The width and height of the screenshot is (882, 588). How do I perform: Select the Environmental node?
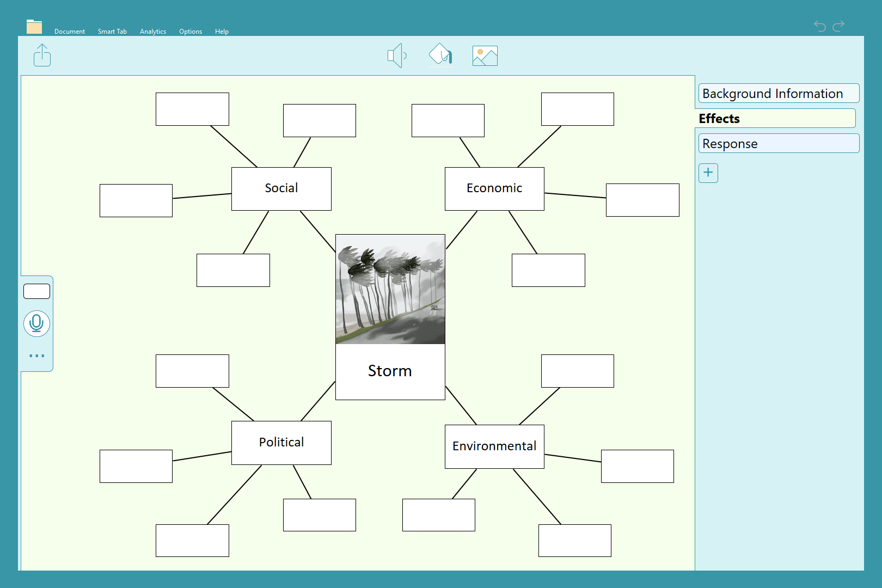click(x=494, y=446)
